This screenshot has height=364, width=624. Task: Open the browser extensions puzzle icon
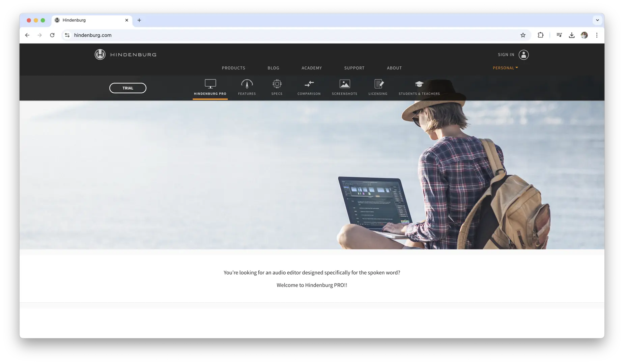point(540,35)
